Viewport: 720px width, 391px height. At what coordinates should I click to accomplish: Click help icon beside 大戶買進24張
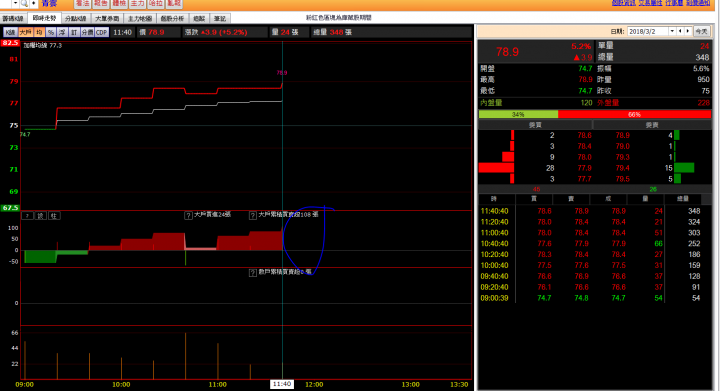188,215
